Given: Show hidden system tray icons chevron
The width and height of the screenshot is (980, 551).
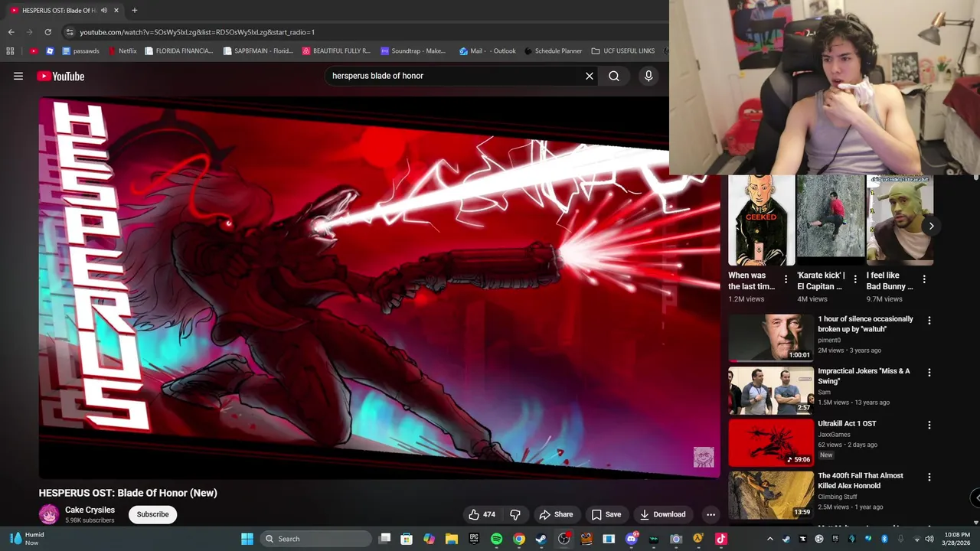Looking at the screenshot, I should click(770, 539).
